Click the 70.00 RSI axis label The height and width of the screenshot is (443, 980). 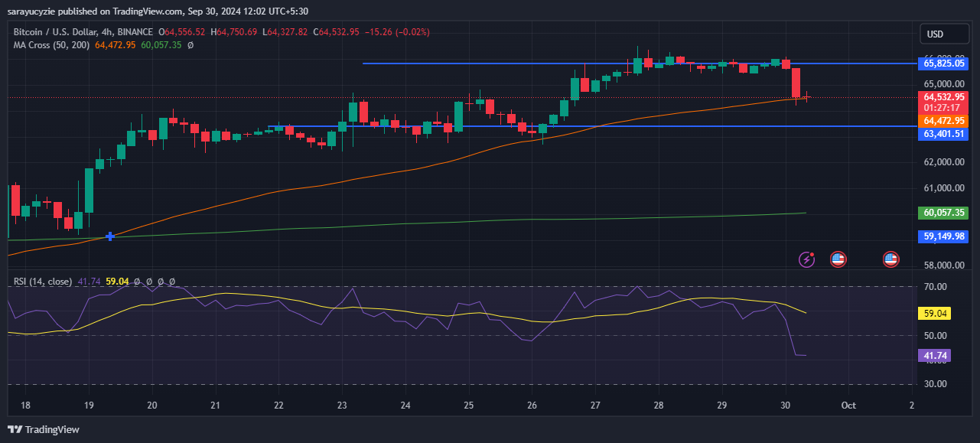[x=936, y=287]
